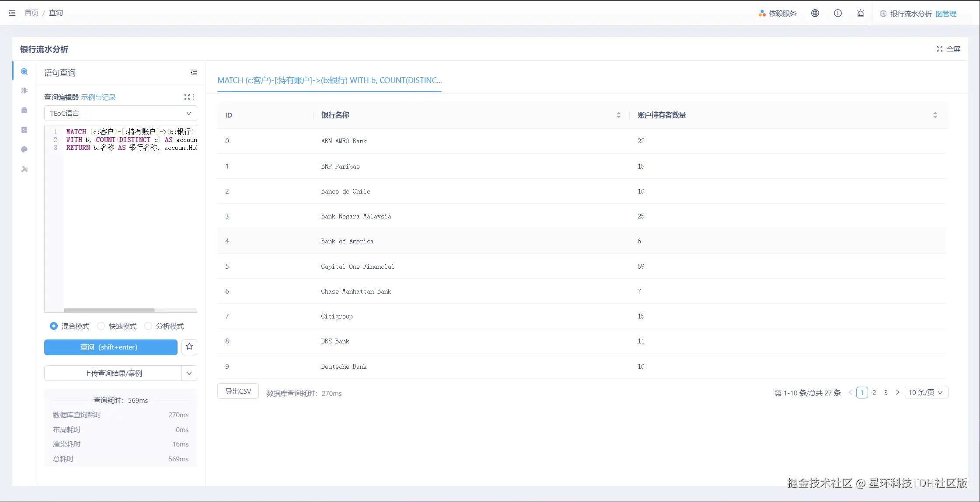Select results page 1

862,392
